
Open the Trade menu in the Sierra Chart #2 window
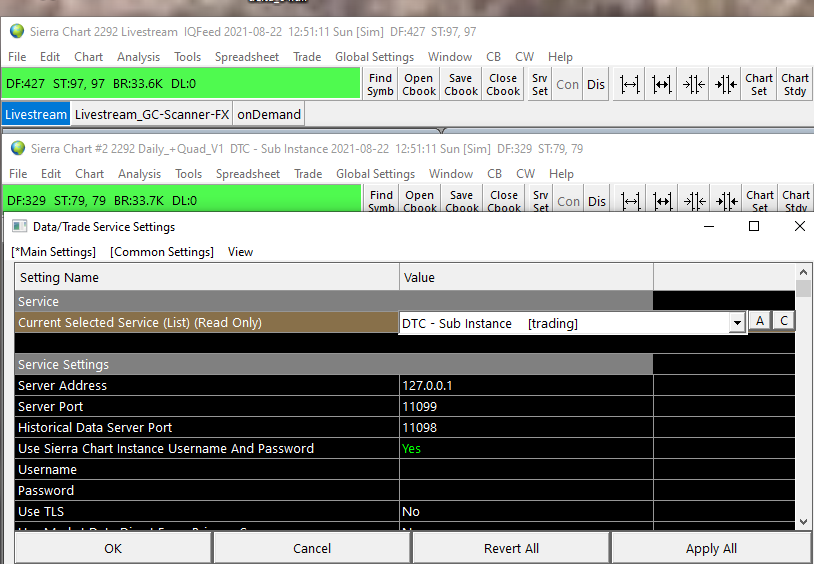pos(308,173)
